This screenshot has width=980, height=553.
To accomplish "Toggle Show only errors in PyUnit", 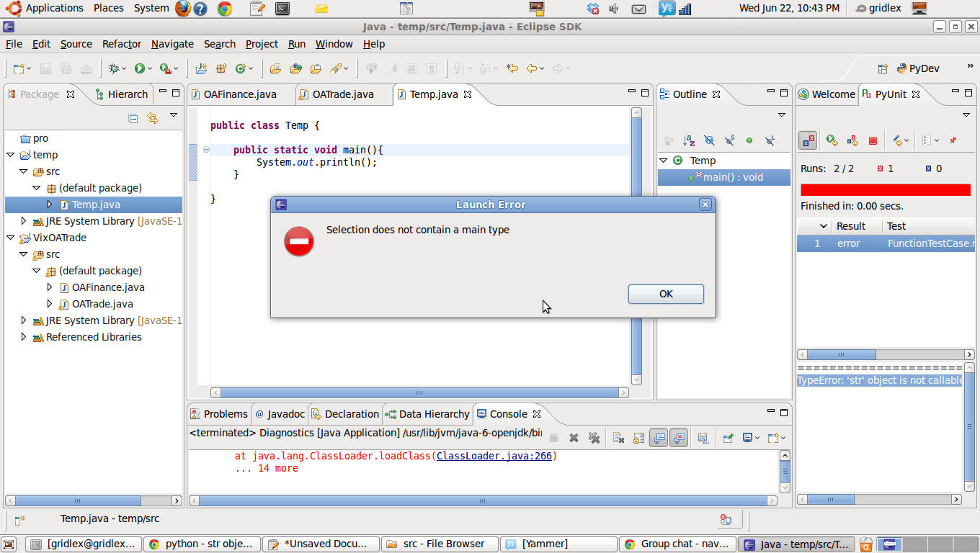I will (x=808, y=140).
